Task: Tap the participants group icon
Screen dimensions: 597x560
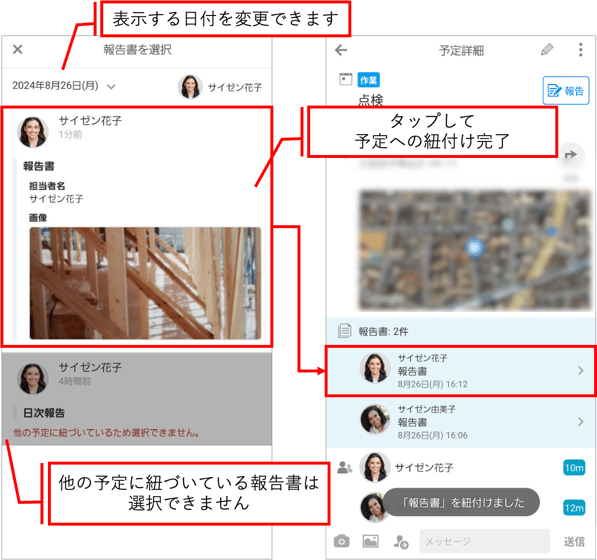Action: coord(345,467)
